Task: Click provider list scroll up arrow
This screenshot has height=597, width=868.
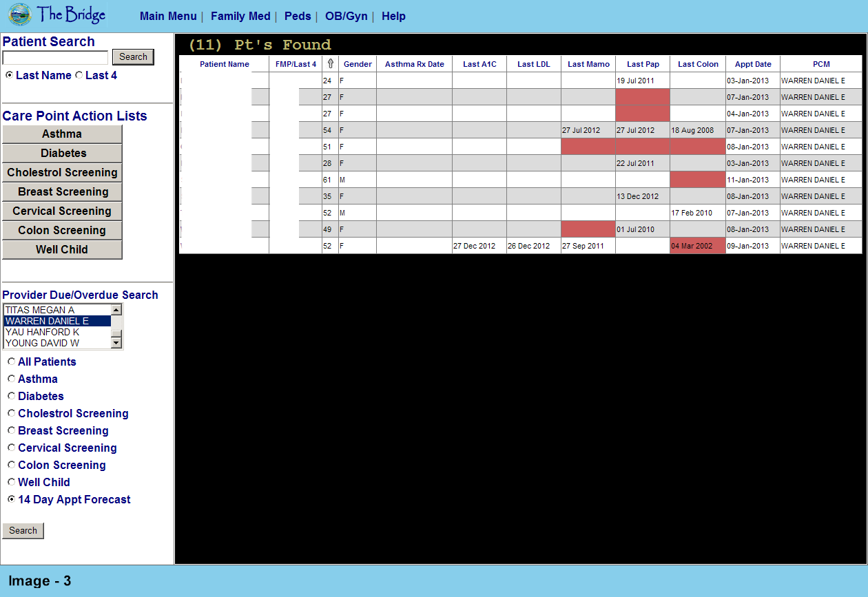Action: pyautogui.click(x=116, y=310)
